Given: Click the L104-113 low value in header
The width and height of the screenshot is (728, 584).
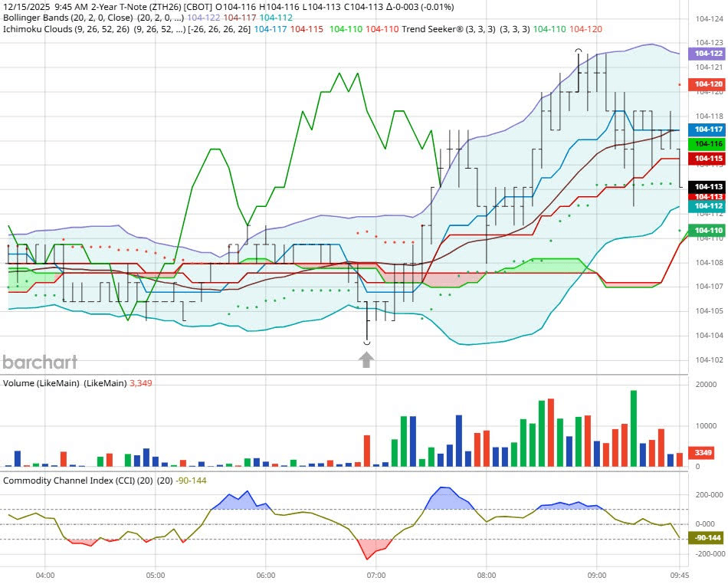Looking at the screenshot, I should click(x=320, y=7).
